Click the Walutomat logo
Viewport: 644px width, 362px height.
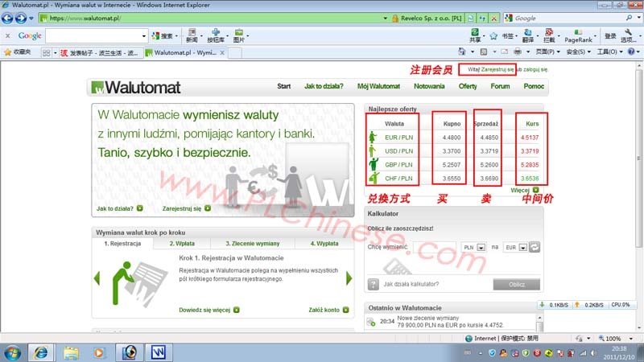point(136,88)
